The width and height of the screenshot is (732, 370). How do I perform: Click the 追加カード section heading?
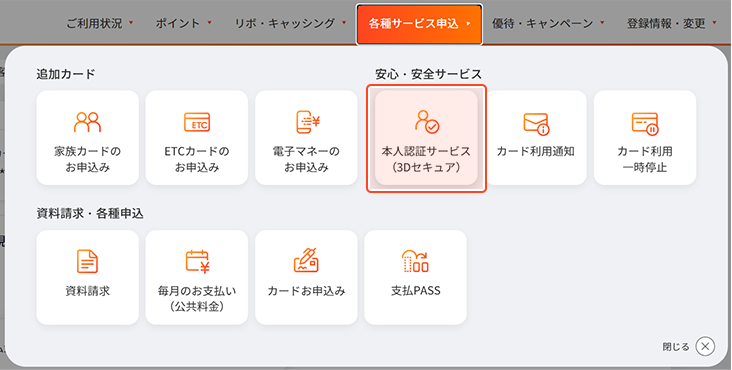click(66, 74)
